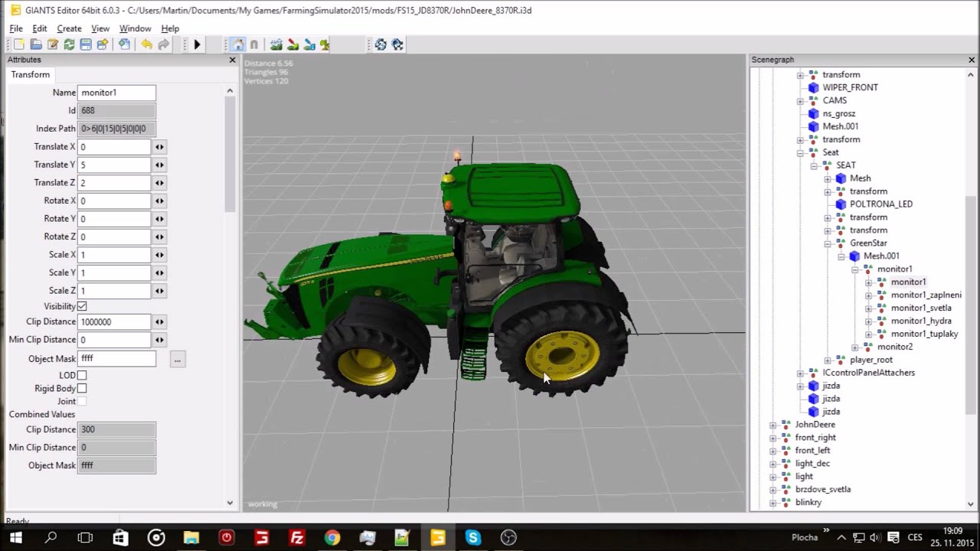
Task: Click the Object Mask browse '...' button
Action: coord(178,359)
